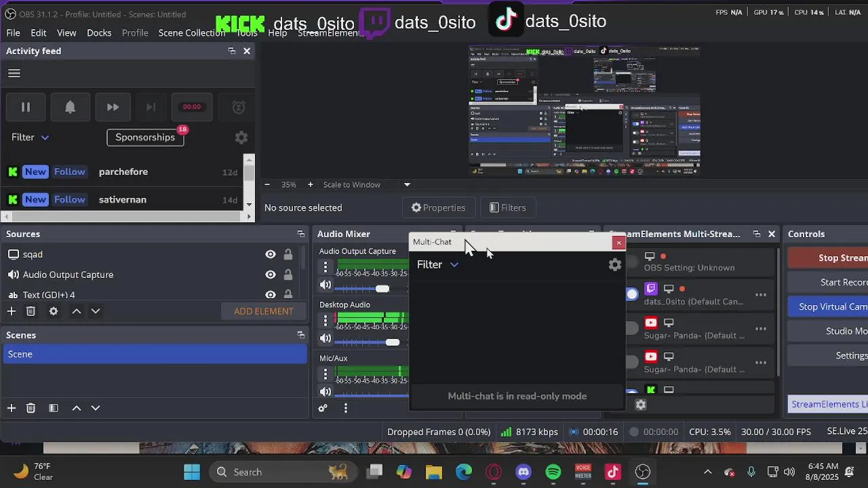The image size is (868, 488).
Task: Select the parchefore follow event
Action: (122, 171)
